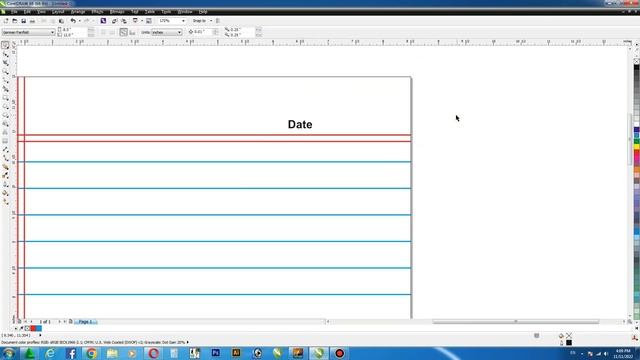Click the nudge offset field
This screenshot has width=640, height=360.
click(203, 32)
